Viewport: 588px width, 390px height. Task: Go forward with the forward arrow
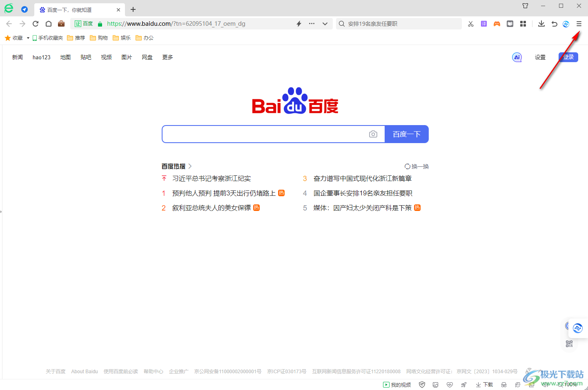[22, 24]
